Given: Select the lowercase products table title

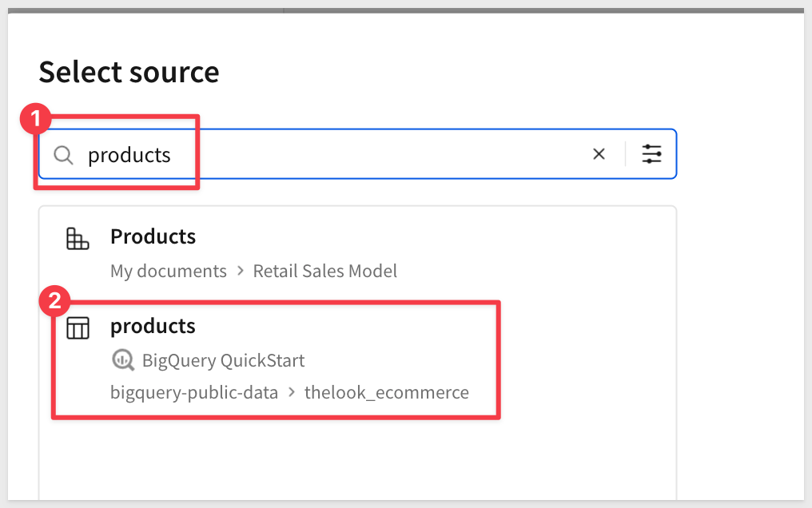Looking at the screenshot, I should click(x=153, y=326).
